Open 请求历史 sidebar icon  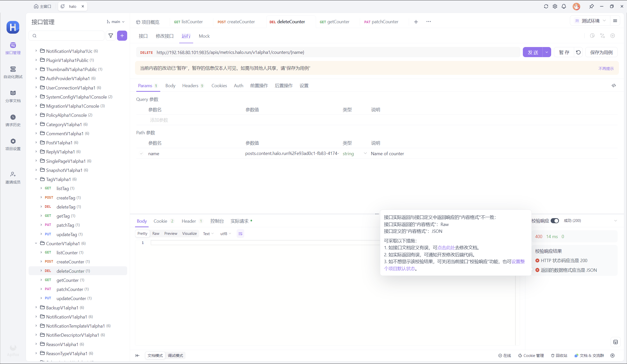(13, 120)
